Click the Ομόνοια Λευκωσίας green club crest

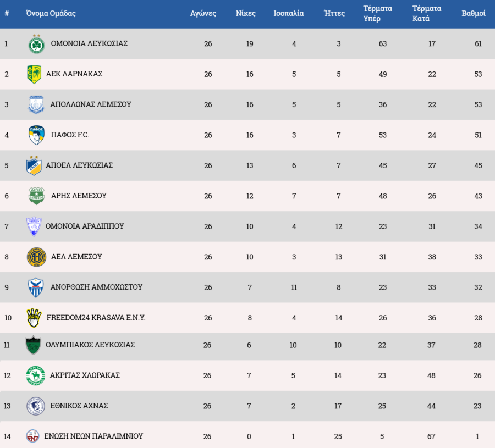point(36,44)
